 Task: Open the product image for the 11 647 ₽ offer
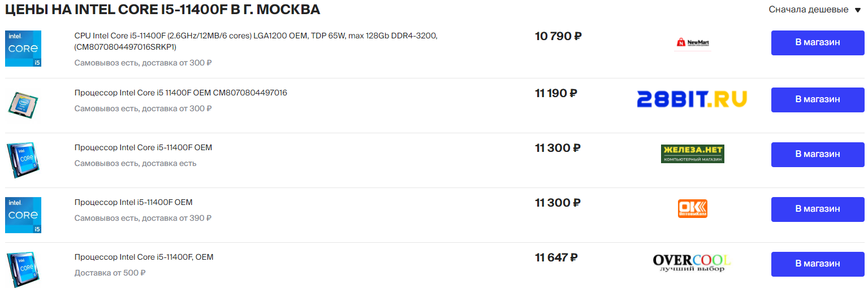pos(23,268)
